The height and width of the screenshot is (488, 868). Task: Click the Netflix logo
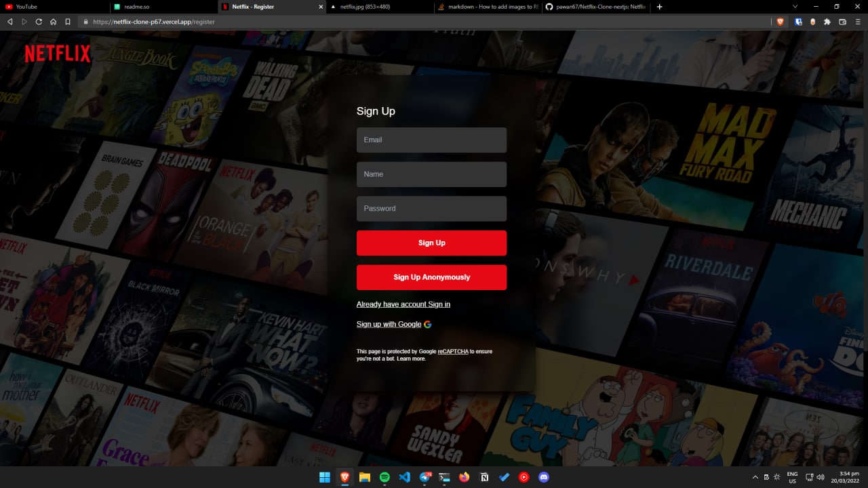(x=58, y=54)
